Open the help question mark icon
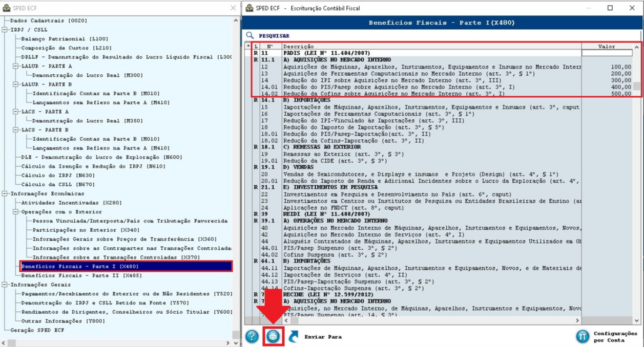 (x=252, y=336)
